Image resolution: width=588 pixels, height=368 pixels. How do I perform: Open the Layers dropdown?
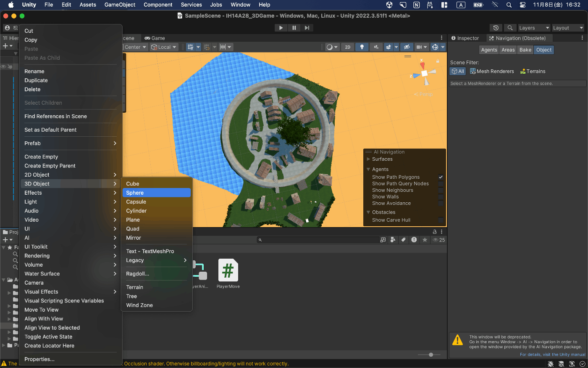[x=534, y=28]
